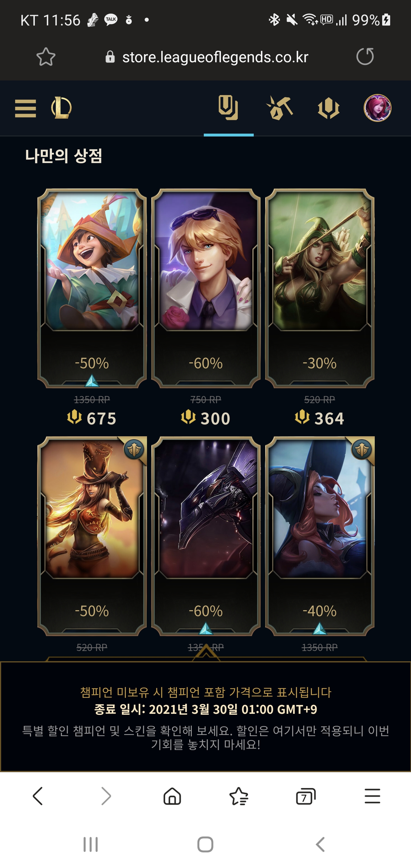Open the browser tabs counter showing 7
Screen dimensions: 411x868
coord(306,797)
